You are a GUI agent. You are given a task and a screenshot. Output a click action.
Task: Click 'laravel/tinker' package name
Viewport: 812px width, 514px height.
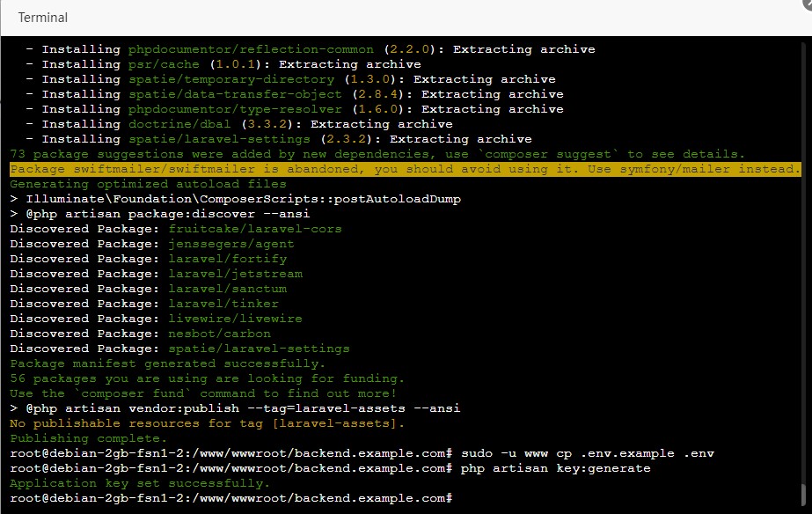[223, 304]
